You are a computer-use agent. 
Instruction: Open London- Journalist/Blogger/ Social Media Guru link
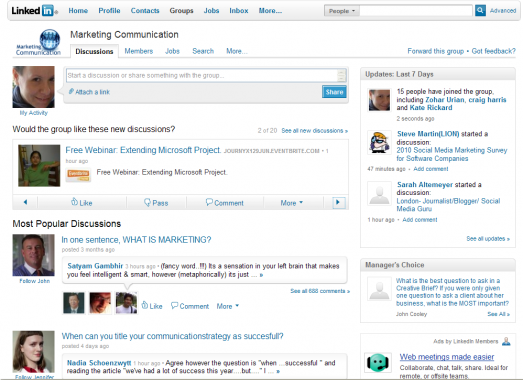(x=448, y=205)
